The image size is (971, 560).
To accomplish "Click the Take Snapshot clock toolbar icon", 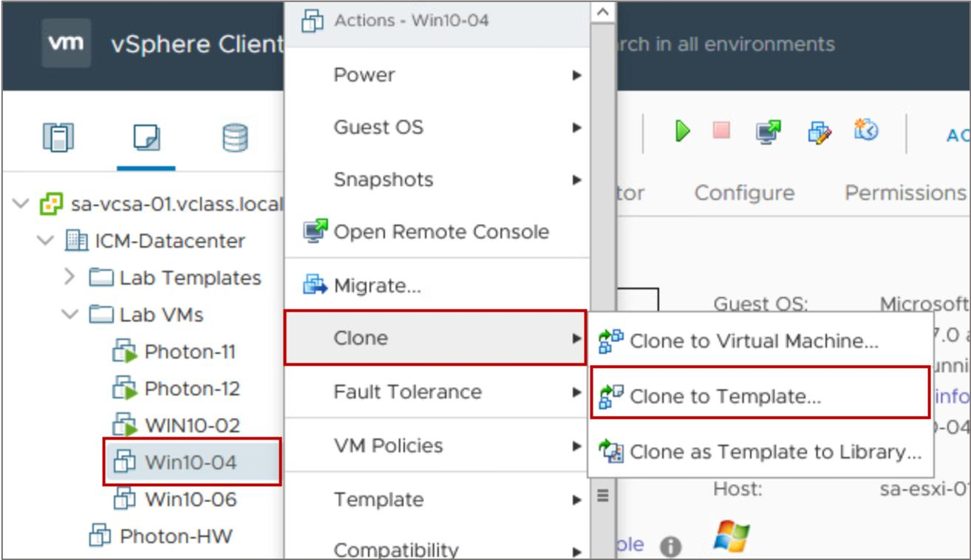I will 866,131.
